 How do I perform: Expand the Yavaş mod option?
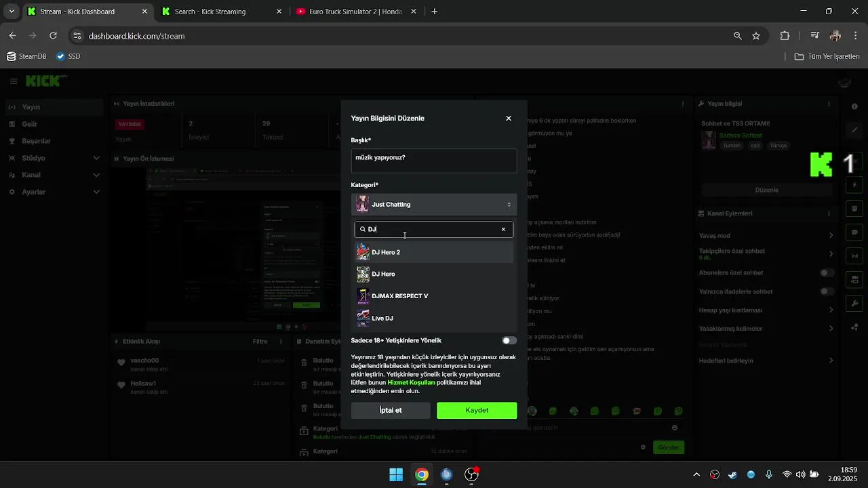coord(767,235)
